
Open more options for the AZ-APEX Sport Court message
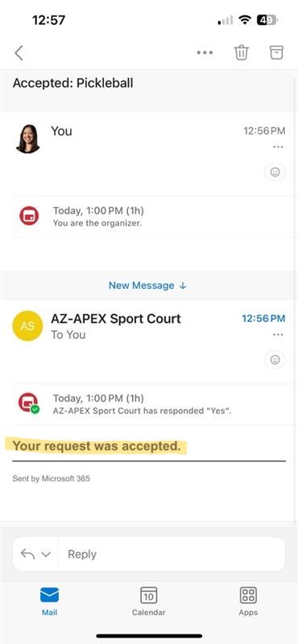tap(278, 335)
